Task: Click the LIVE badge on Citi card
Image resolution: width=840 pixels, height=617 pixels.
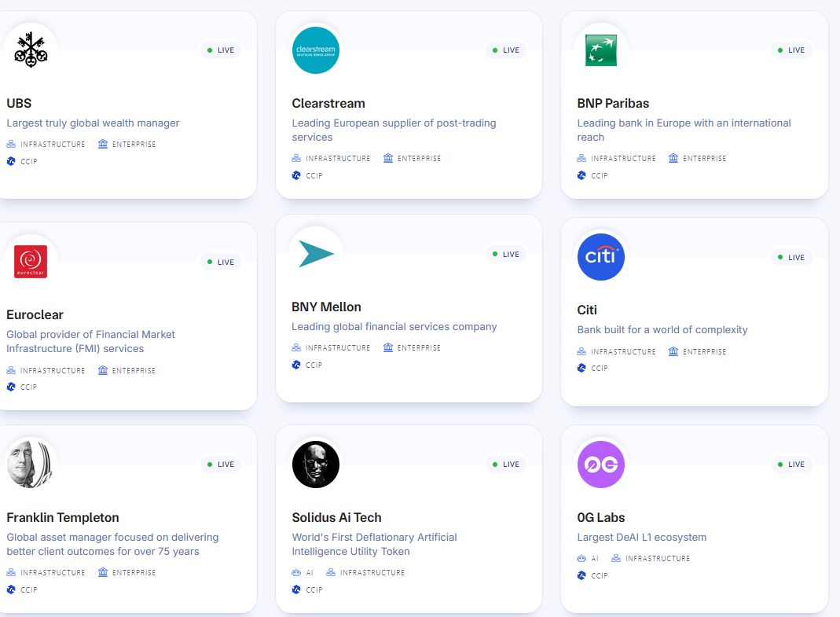Action: [x=791, y=257]
